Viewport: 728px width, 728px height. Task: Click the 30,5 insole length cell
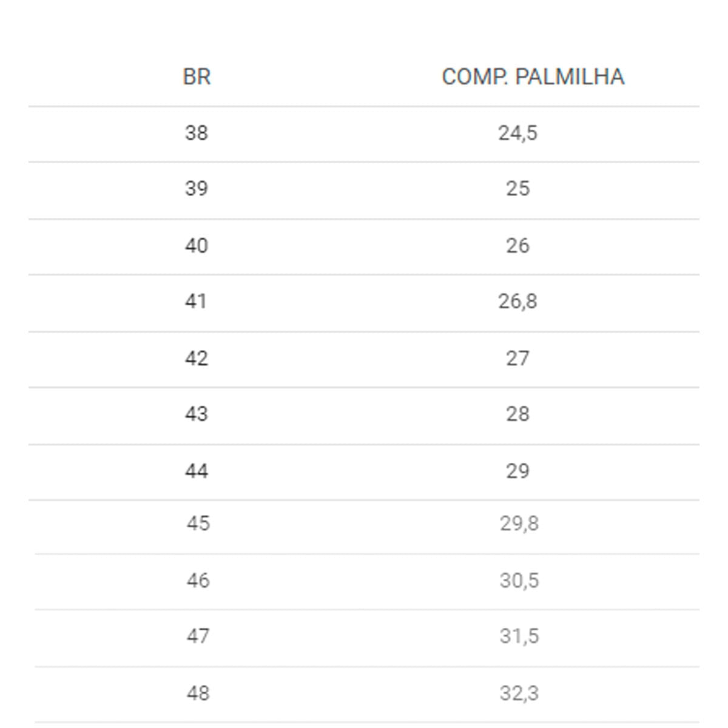click(x=519, y=581)
